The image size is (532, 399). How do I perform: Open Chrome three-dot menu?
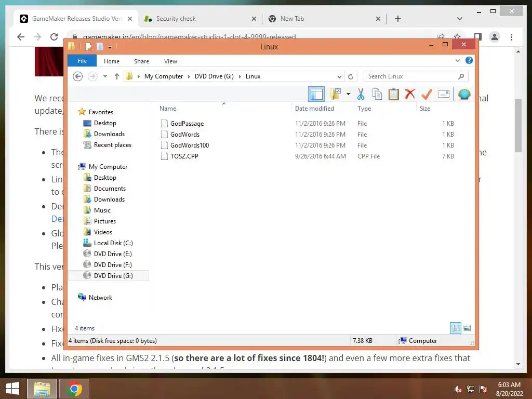pos(511,37)
